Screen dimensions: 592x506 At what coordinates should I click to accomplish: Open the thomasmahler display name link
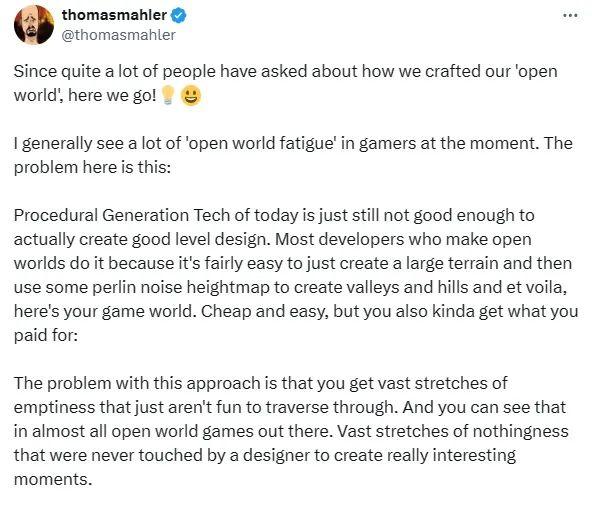[114, 15]
